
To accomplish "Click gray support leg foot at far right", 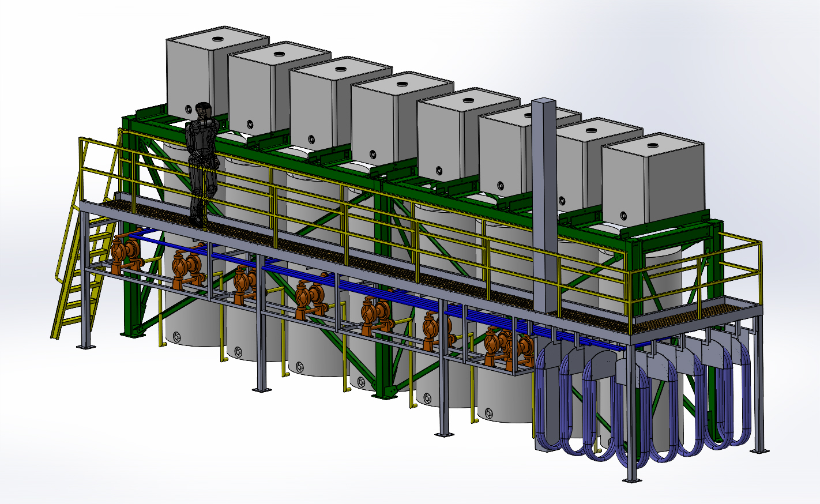I will click(x=759, y=450).
